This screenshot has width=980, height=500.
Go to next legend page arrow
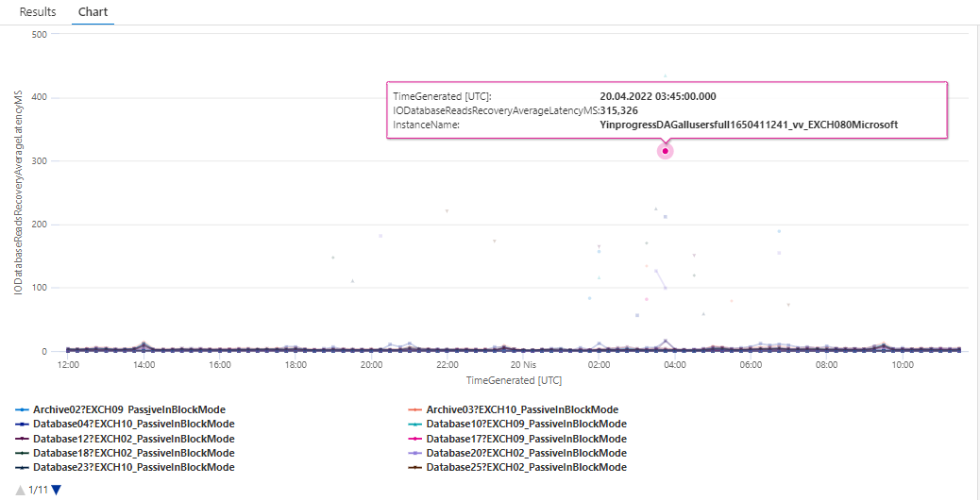tap(57, 490)
